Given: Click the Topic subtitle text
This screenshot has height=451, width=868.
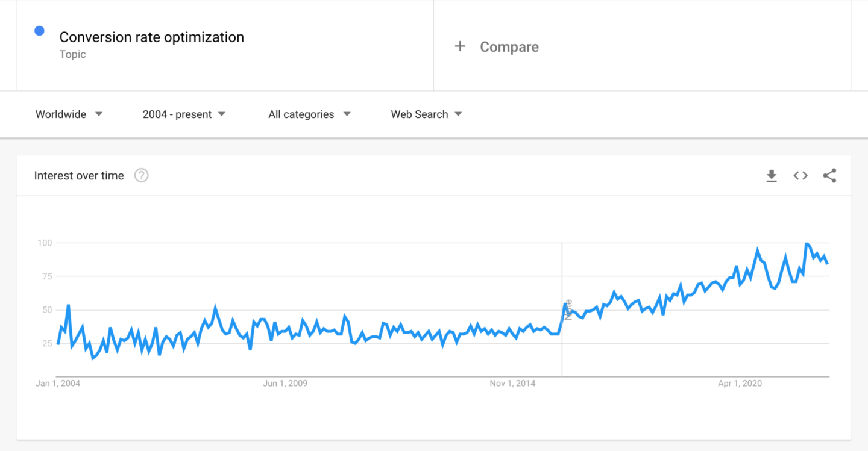Looking at the screenshot, I should (x=73, y=54).
